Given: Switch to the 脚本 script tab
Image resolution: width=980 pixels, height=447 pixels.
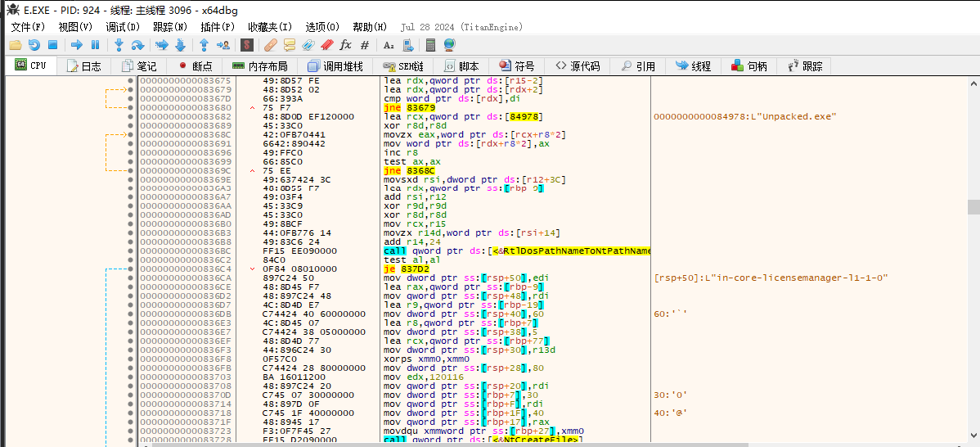Looking at the screenshot, I should (x=461, y=66).
